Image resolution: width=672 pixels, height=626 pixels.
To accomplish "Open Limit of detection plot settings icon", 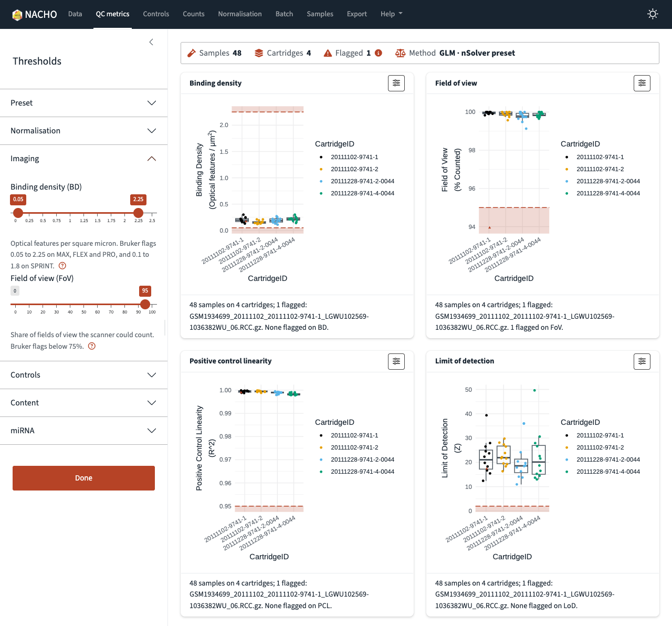I will pyautogui.click(x=642, y=361).
